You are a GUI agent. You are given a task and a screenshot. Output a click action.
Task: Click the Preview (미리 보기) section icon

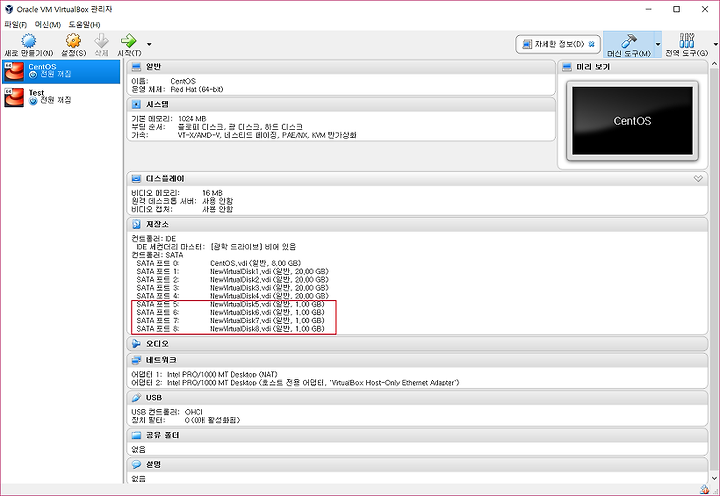[x=567, y=67]
